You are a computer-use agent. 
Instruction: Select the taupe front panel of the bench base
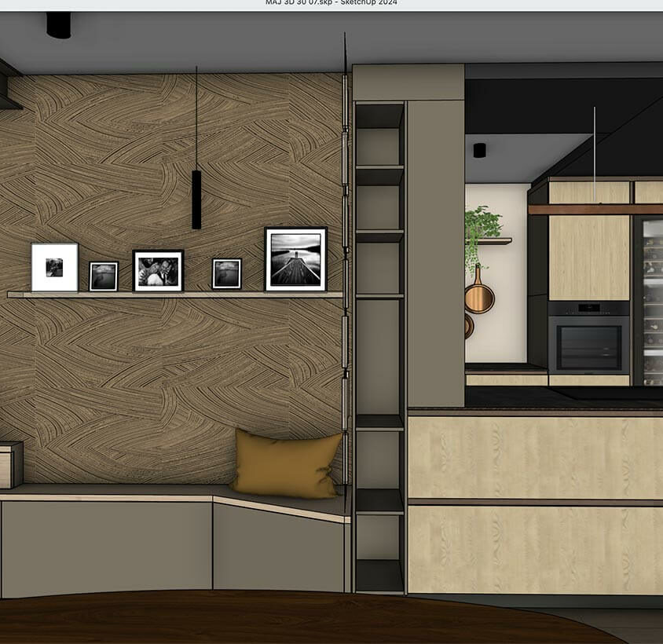click(106, 549)
